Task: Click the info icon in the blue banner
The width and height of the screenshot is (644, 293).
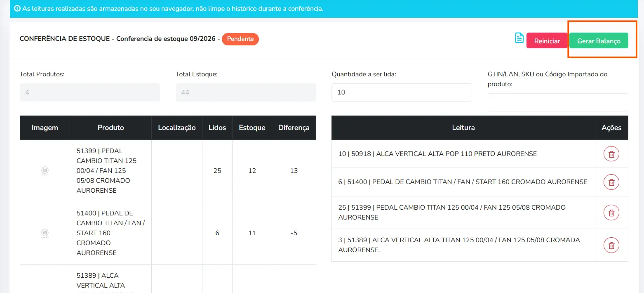Action: (x=17, y=9)
